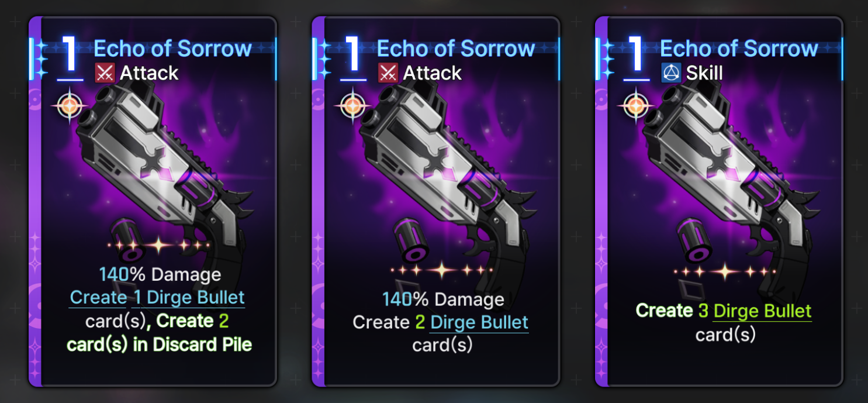Click 'Echo of Sorrow' title on middle card
This screenshot has width=868, height=403.
[456, 49]
